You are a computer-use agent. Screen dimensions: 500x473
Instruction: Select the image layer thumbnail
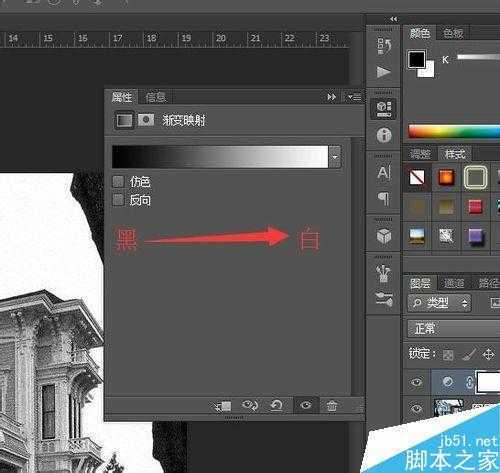[x=449, y=408]
